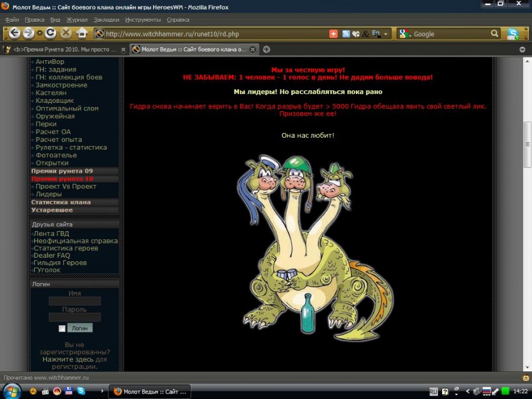
Task: Click the Google search input field
Action: point(451,34)
